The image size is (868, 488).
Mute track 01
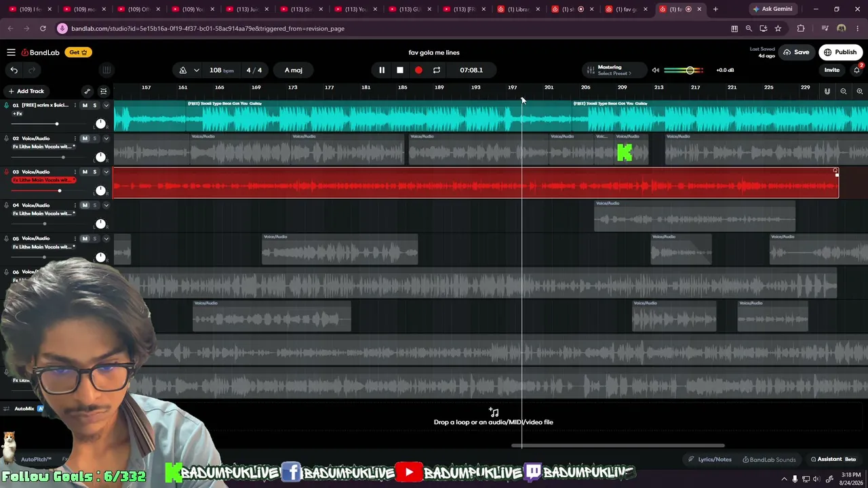tap(85, 105)
